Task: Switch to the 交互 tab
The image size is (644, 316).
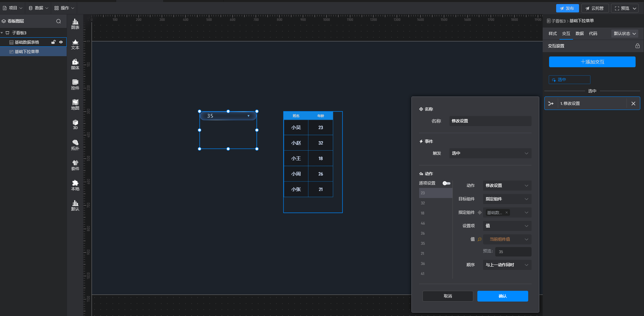Action: [566, 34]
